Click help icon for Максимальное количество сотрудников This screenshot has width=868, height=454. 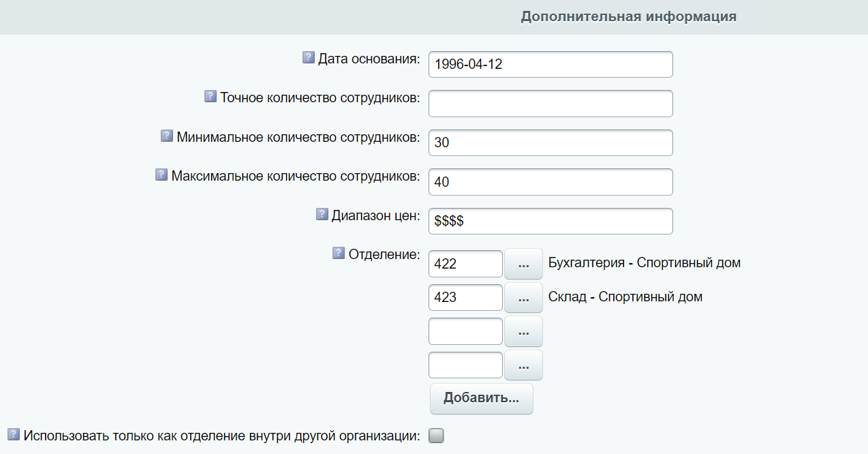tap(161, 175)
